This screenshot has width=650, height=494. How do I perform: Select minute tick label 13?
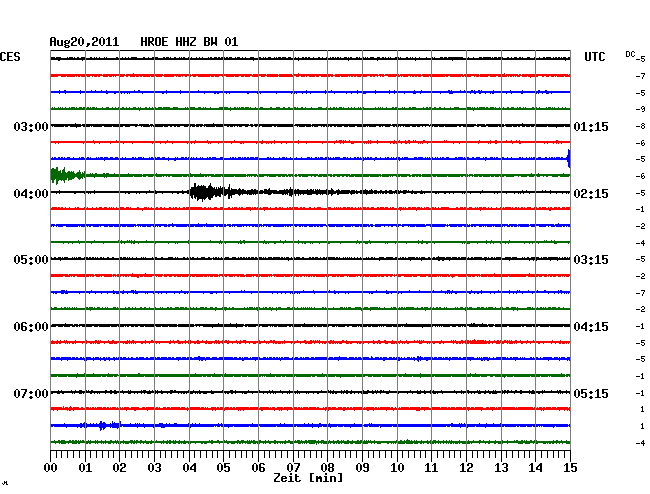pyautogui.click(x=501, y=468)
